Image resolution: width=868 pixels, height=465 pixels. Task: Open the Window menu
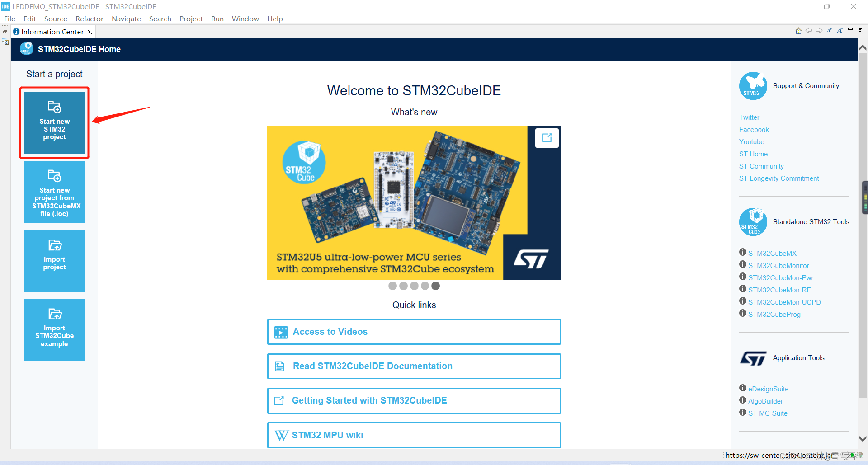(x=245, y=19)
